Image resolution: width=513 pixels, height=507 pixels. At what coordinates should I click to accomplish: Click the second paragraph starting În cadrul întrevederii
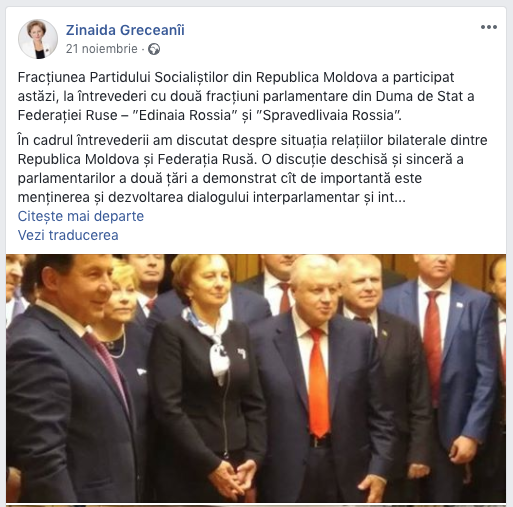tap(252, 169)
